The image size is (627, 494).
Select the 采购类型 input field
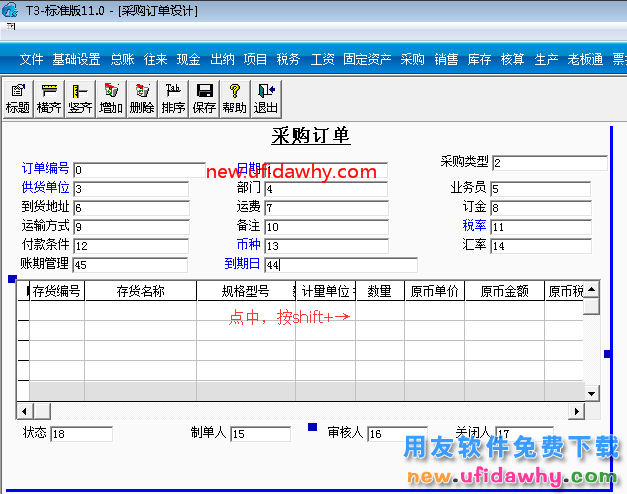tap(550, 163)
